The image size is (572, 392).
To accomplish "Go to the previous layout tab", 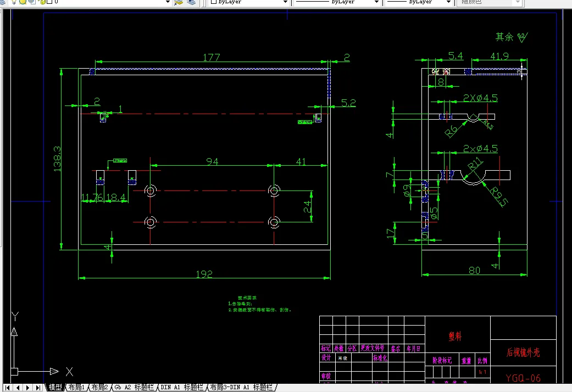I will click(x=18, y=388).
